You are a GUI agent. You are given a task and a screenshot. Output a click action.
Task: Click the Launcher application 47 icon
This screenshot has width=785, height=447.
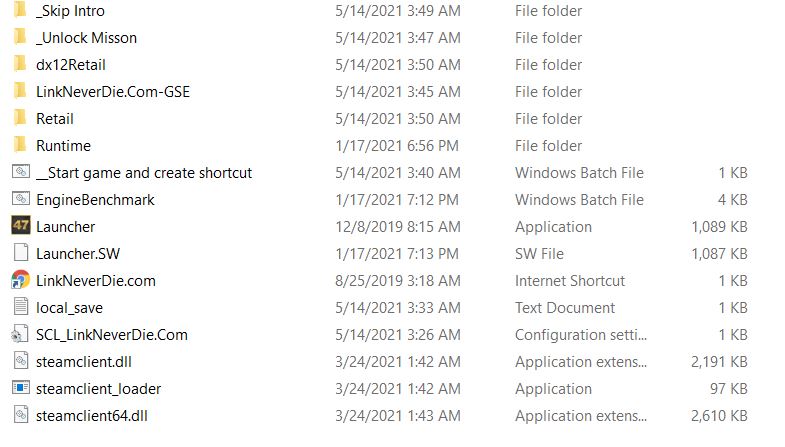tap(21, 226)
